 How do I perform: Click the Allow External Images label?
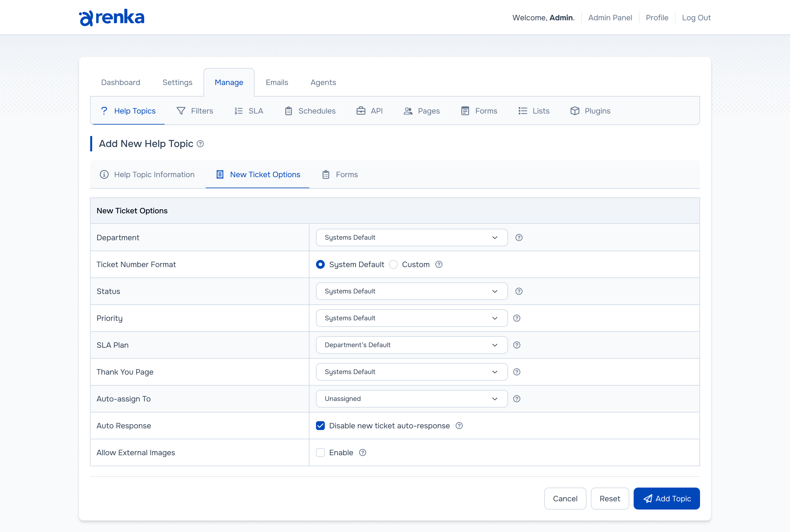tap(136, 452)
